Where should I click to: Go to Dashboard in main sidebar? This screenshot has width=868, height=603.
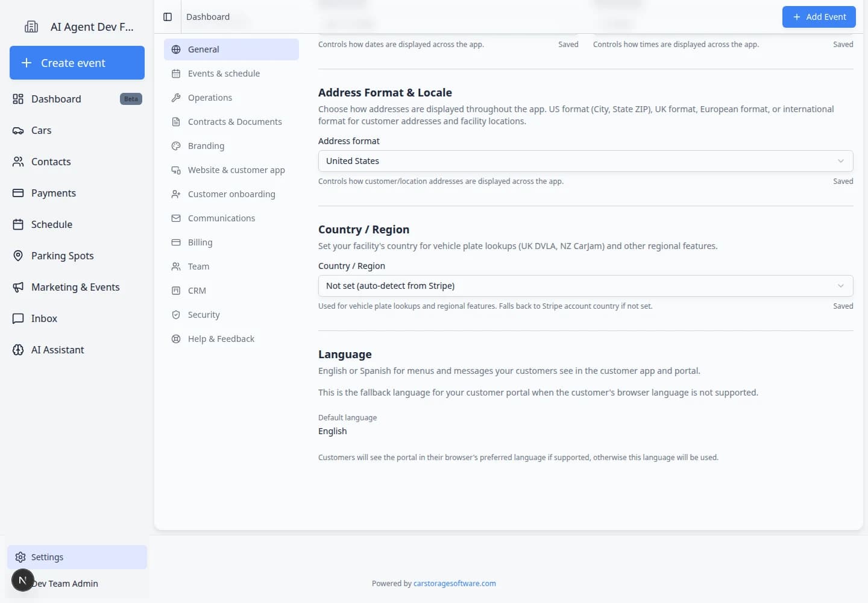(77, 99)
